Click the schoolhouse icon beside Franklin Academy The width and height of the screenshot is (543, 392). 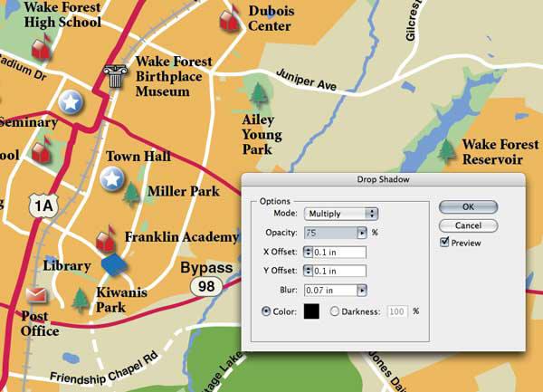click(x=106, y=239)
